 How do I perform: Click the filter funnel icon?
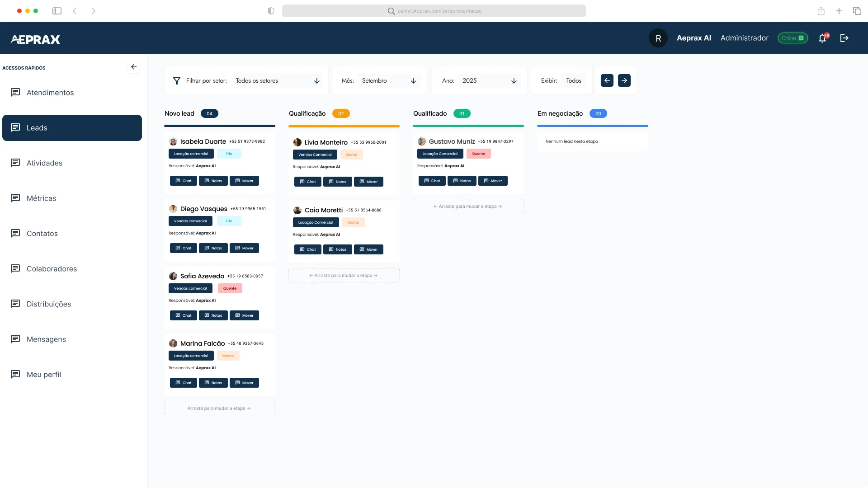177,81
